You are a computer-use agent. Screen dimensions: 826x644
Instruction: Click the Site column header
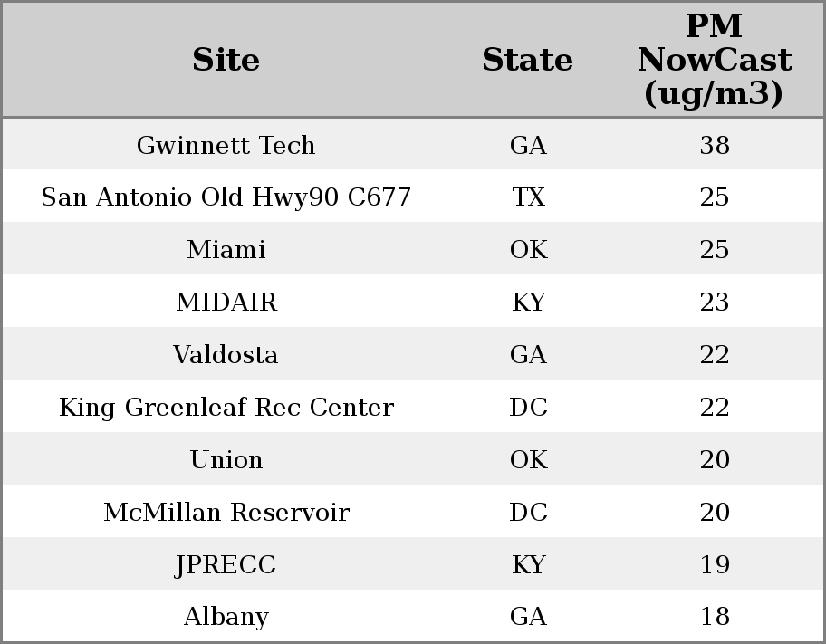point(226,60)
